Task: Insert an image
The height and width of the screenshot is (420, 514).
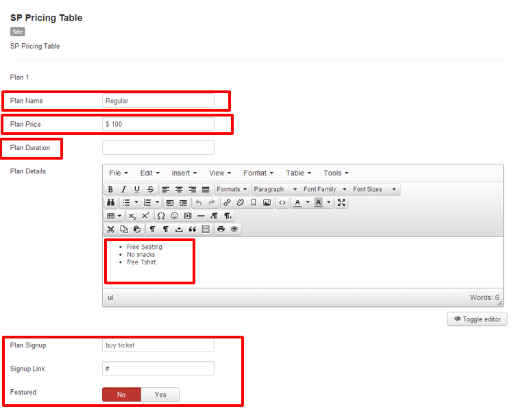Action: click(x=267, y=203)
